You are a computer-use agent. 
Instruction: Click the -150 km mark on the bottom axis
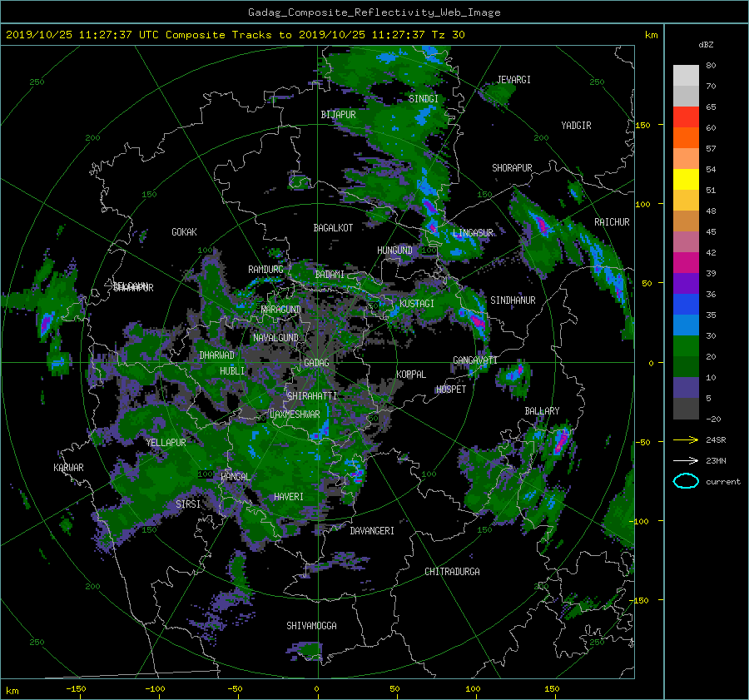76,689
